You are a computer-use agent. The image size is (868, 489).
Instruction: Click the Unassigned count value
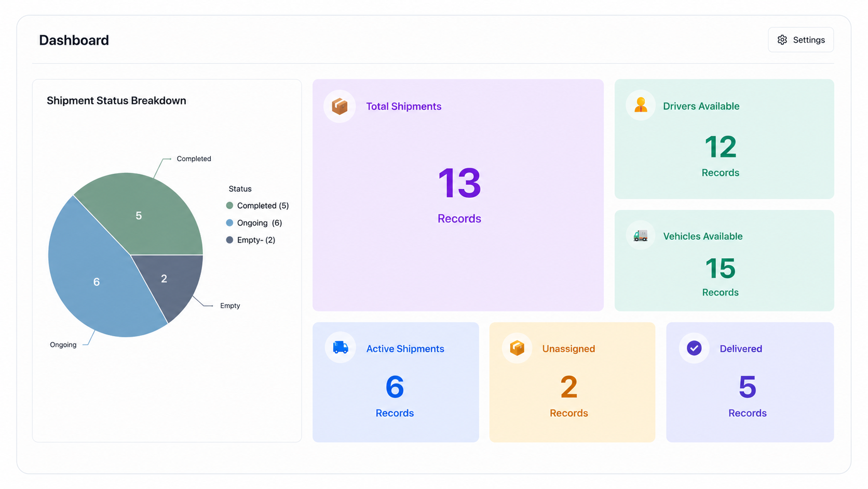(x=569, y=387)
